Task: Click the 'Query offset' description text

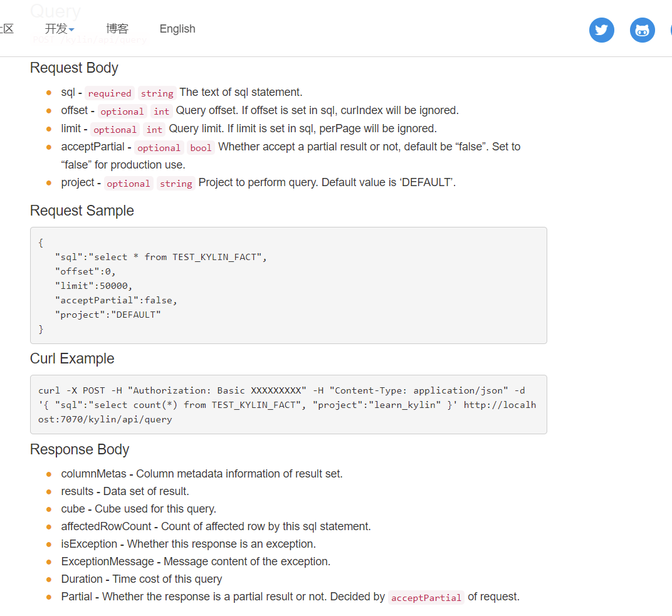Action: coord(318,110)
